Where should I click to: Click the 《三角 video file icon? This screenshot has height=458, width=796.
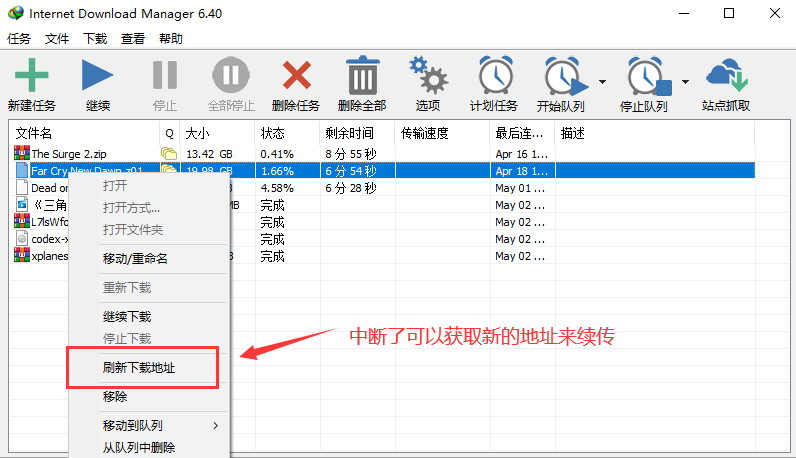(x=22, y=205)
